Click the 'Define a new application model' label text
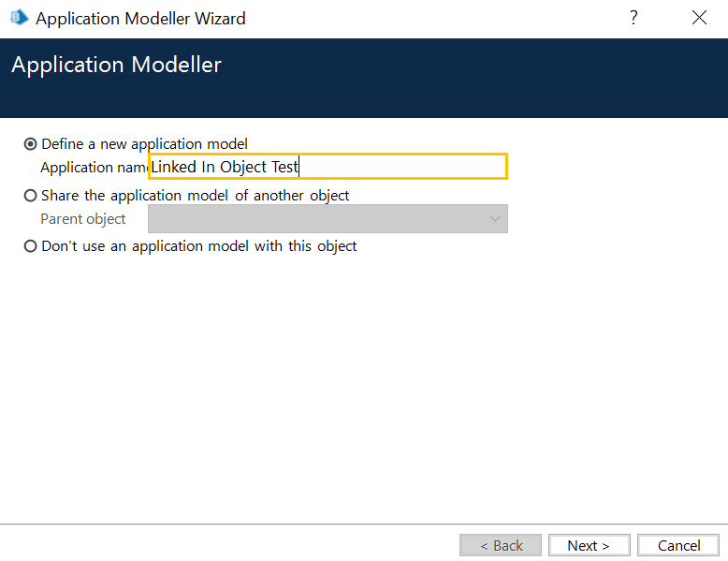 click(x=145, y=144)
